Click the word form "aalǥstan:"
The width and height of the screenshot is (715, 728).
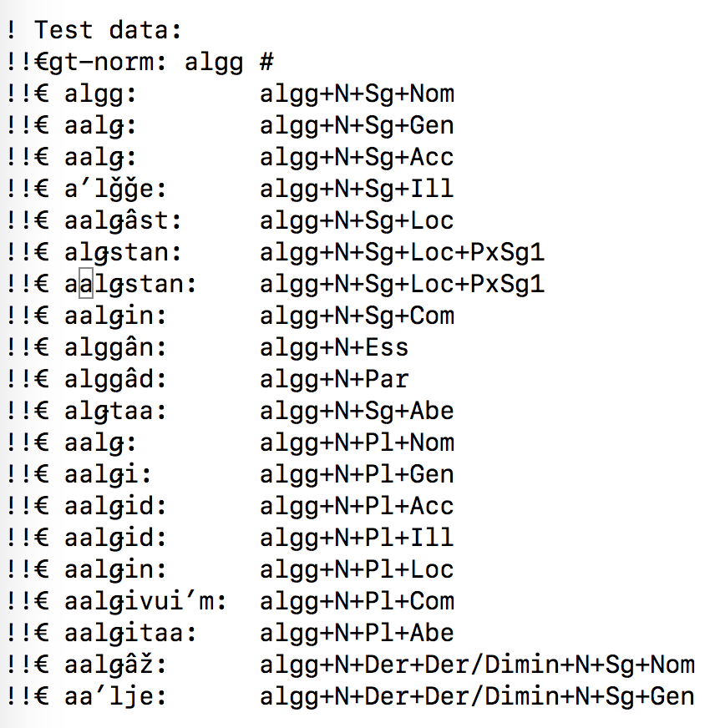pyautogui.click(x=129, y=284)
